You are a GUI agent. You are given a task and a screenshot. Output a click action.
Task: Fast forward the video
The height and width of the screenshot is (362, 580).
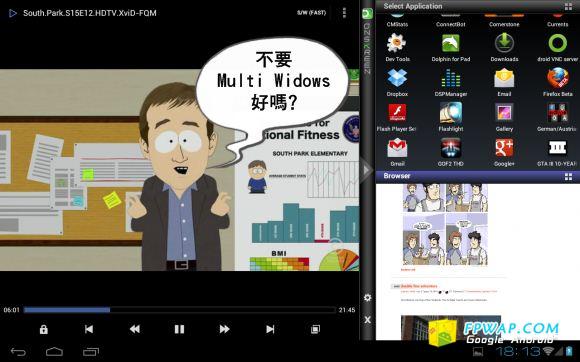click(x=225, y=329)
